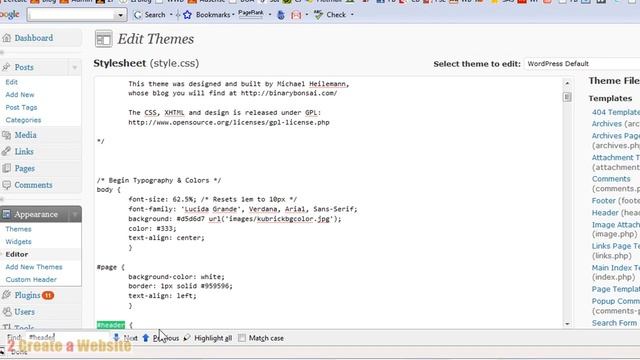
Task: Open the Google toolbar search box dropdown
Action: click(x=120, y=16)
